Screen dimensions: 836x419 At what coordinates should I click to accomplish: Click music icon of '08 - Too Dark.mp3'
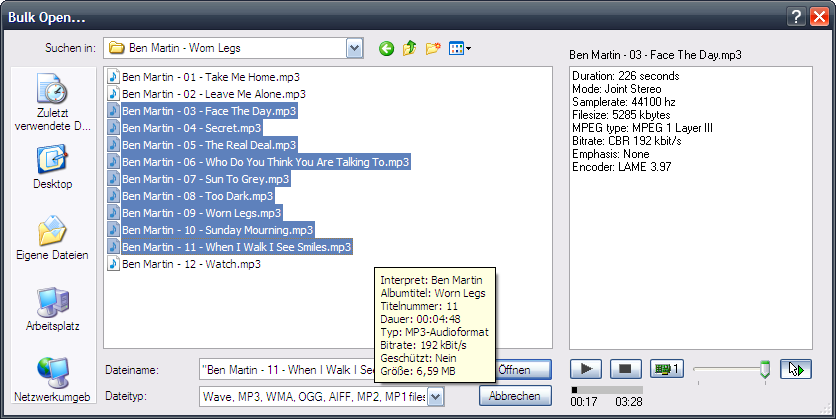point(113,196)
